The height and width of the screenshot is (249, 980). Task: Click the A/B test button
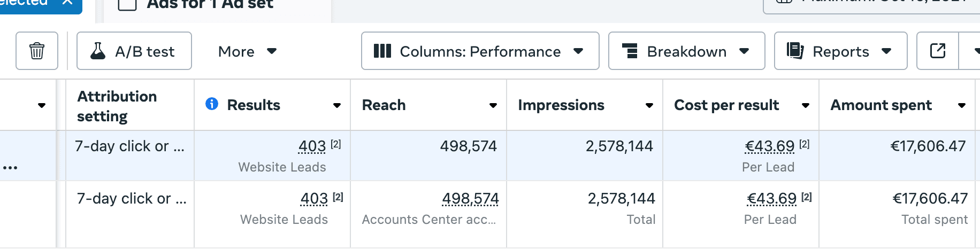(134, 51)
